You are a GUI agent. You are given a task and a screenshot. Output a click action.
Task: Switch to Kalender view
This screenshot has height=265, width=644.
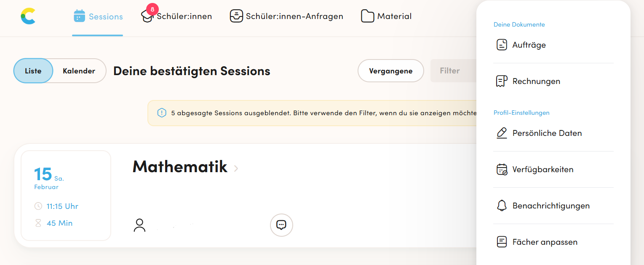(x=79, y=71)
